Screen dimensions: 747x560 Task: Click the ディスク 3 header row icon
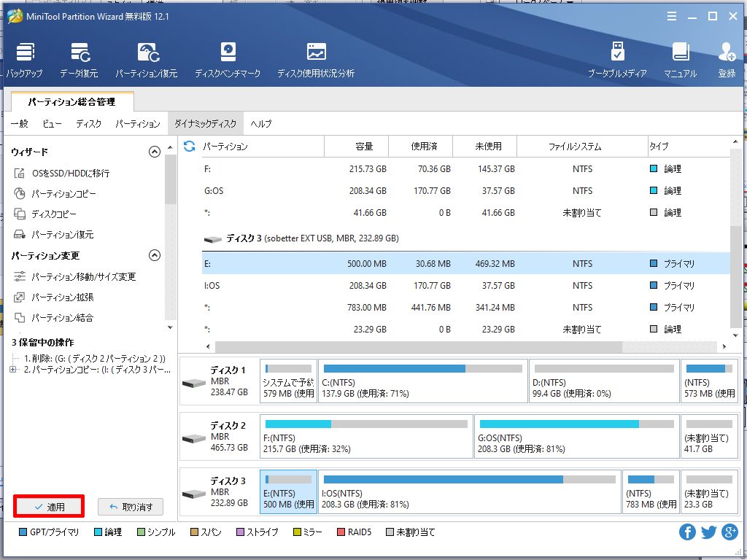tap(212, 239)
